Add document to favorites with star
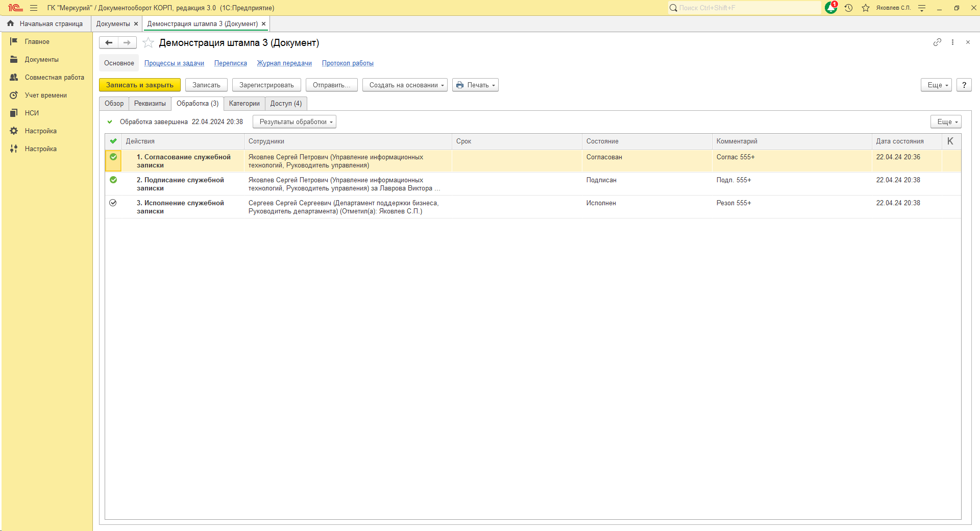The height and width of the screenshot is (531, 980). [x=148, y=43]
